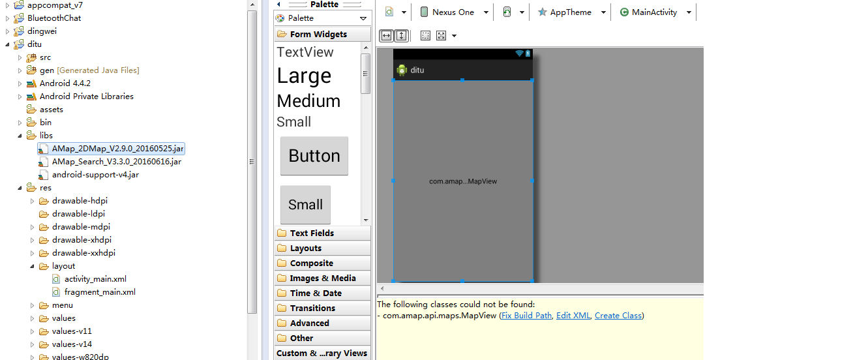The width and height of the screenshot is (868, 360).
Task: Open the Advanced palette category
Action: pyautogui.click(x=322, y=323)
